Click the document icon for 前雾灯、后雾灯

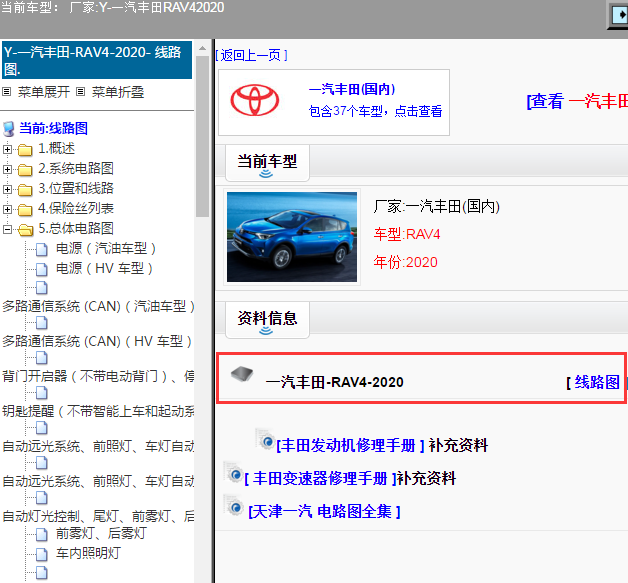(42, 534)
